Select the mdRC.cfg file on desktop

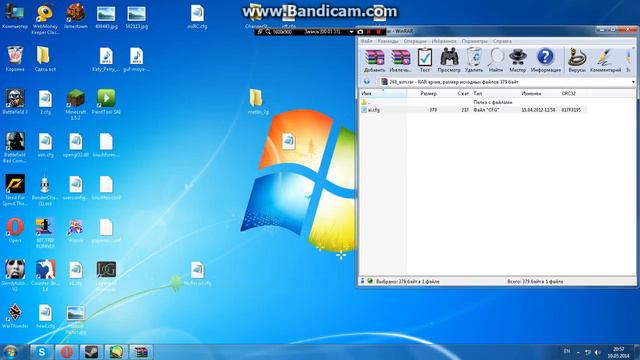[x=197, y=17]
